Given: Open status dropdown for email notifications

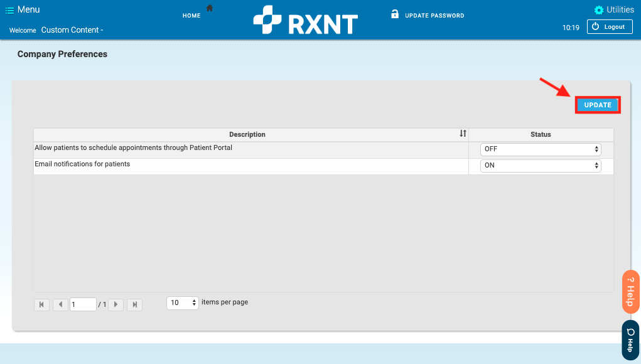Looking at the screenshot, I should pos(541,166).
